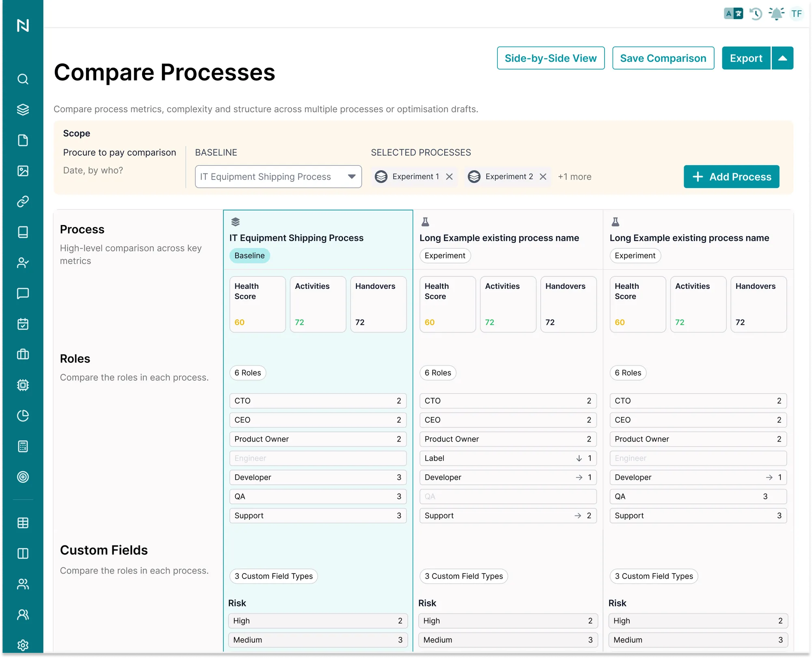Click the baseline Handovers card
This screenshot has width=812, height=658.
pos(378,304)
